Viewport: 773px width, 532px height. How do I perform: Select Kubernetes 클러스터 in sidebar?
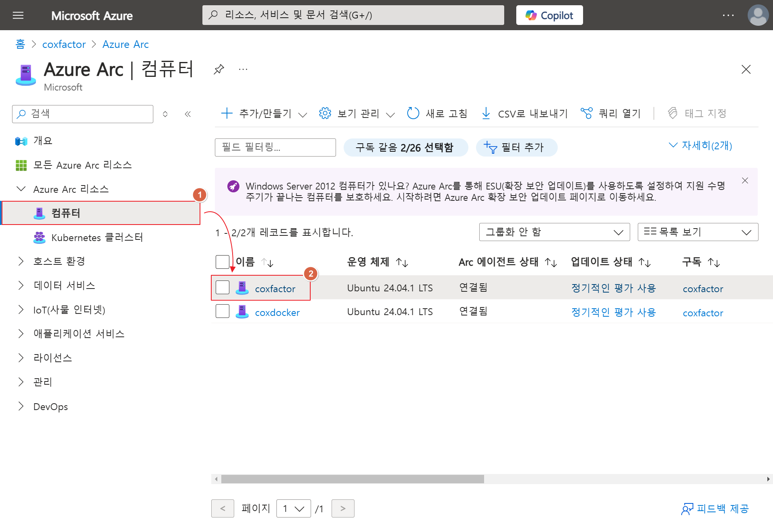[x=97, y=237]
